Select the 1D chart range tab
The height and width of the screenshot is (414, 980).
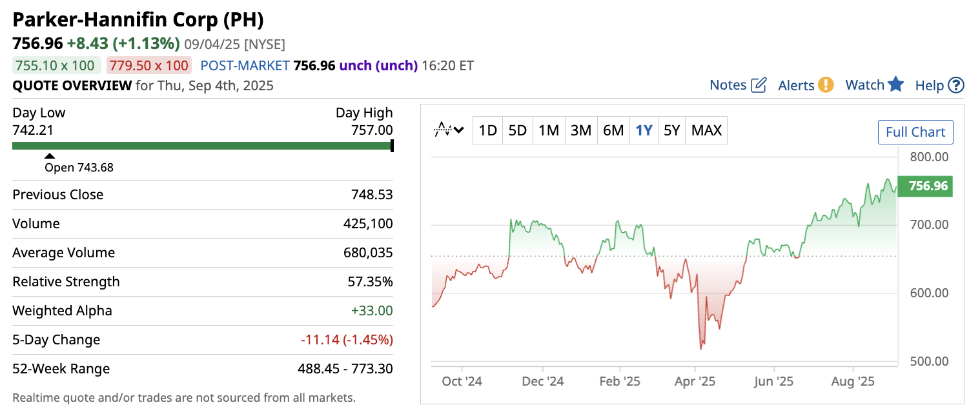[x=487, y=130]
